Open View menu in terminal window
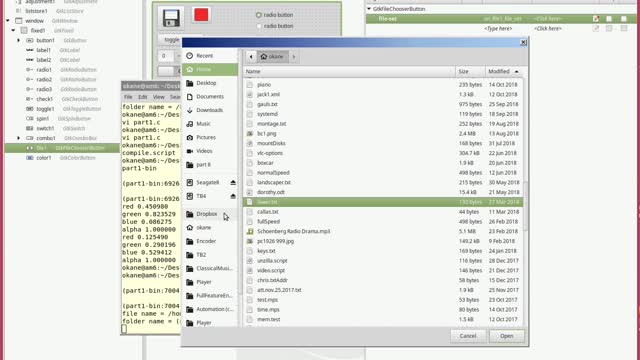Viewport: 640px width, 360px height. coord(158,97)
